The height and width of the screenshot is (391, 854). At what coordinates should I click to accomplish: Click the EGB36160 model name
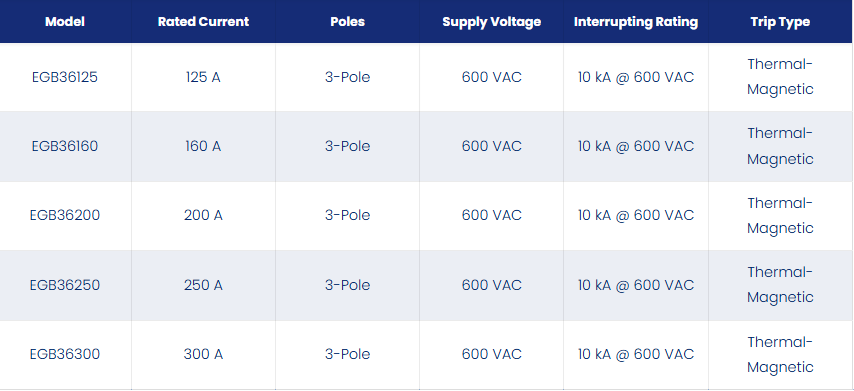(65, 146)
